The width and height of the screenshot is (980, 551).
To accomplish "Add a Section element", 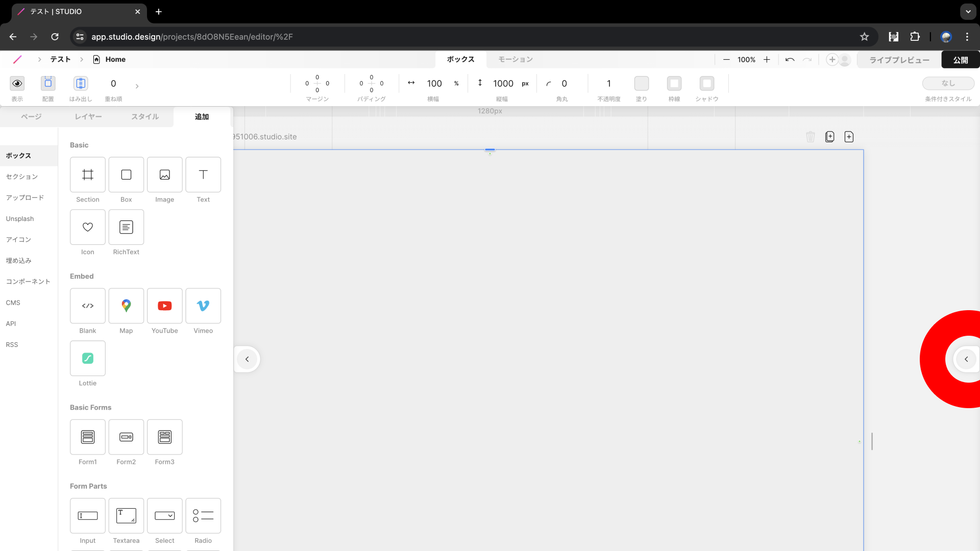I will [88, 175].
